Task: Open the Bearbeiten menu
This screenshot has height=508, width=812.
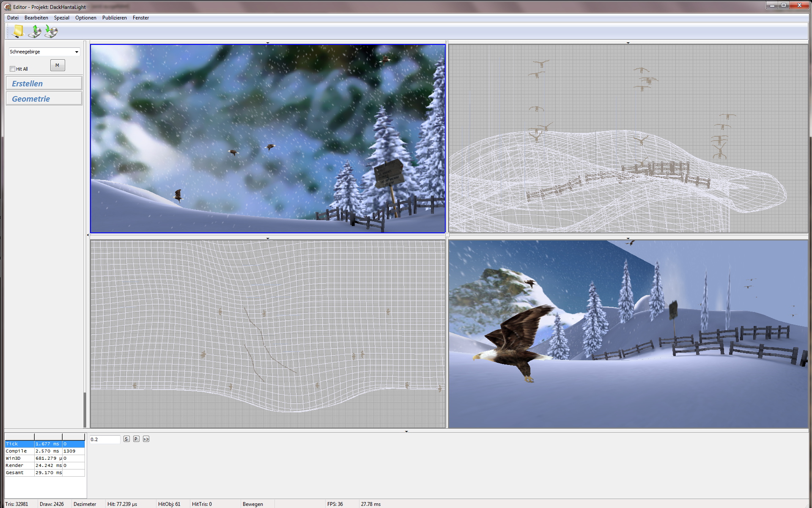Action: 36,18
